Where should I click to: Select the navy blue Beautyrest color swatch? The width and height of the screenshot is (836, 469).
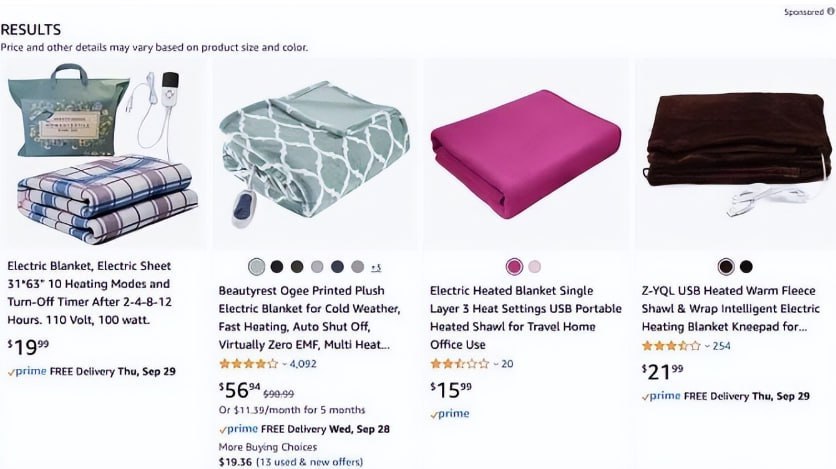click(x=337, y=267)
